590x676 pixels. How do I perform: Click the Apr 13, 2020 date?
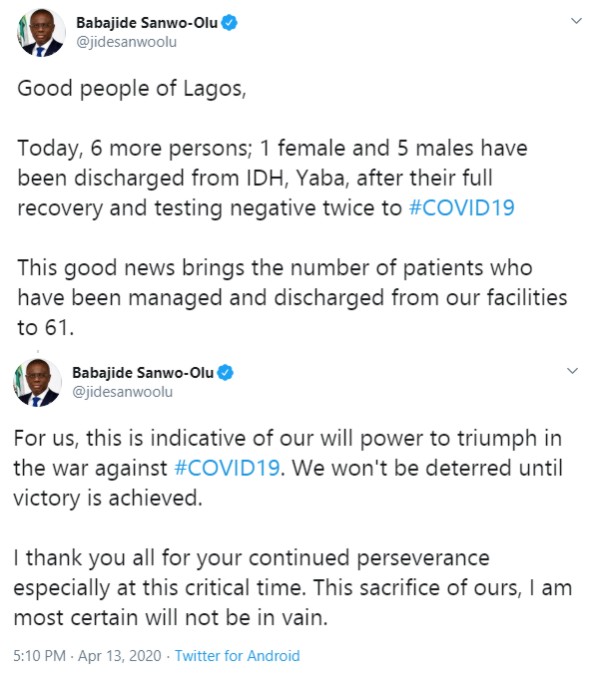(119, 656)
